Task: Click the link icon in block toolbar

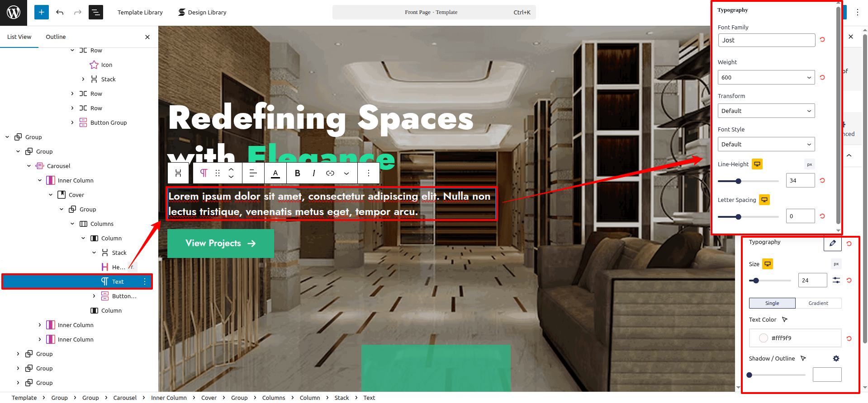Action: pyautogui.click(x=330, y=173)
